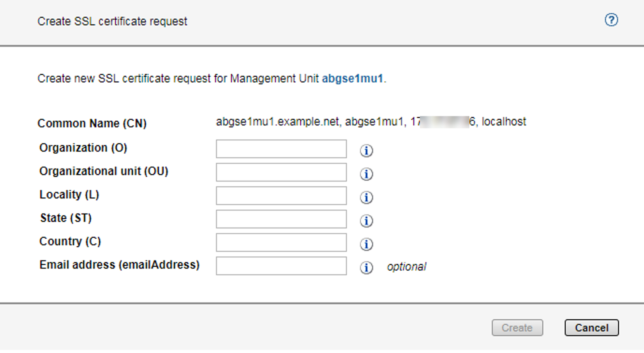Image resolution: width=644 pixels, height=353 pixels.
Task: Click the "optional" note beside email field
Action: click(x=406, y=267)
